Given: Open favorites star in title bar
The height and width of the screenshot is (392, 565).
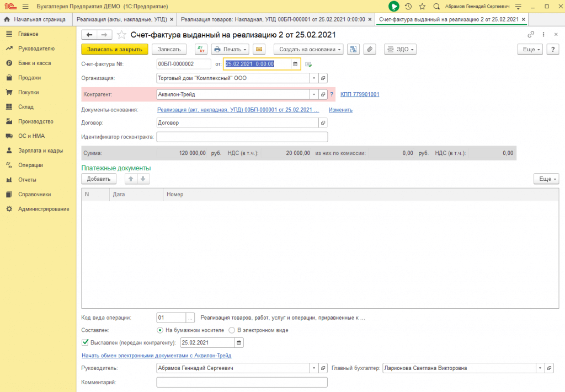Looking at the screenshot, I should 422,7.
